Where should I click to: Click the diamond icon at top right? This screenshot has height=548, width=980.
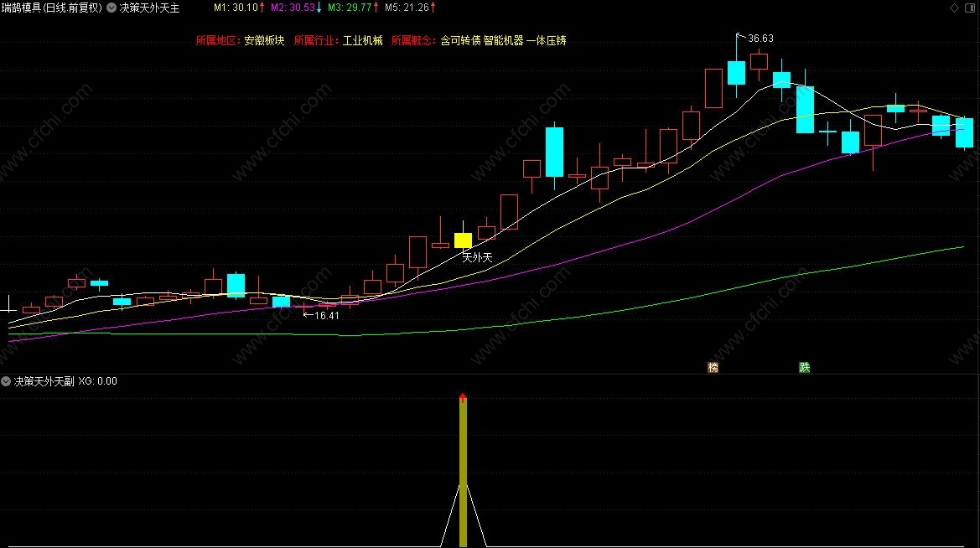954,8
